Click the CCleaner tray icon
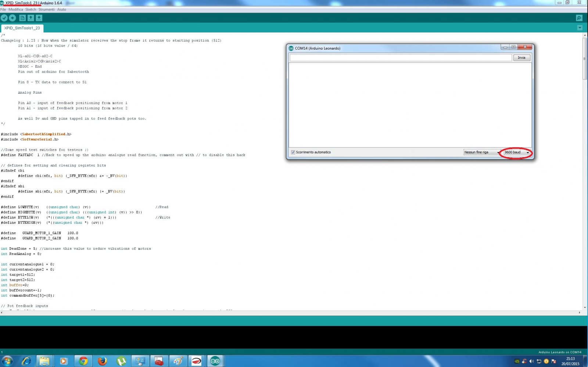This screenshot has height=367, width=588. point(524,361)
